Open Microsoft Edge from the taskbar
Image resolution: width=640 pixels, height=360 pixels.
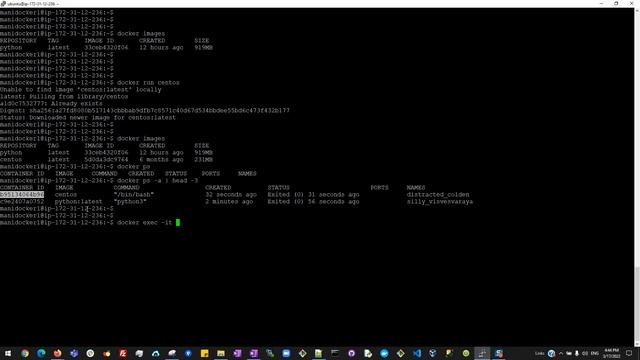click(41, 353)
